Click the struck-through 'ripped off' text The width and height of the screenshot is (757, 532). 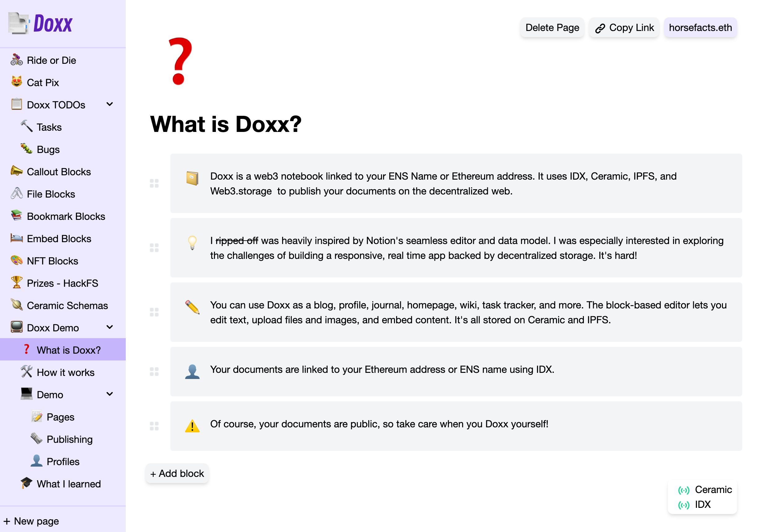pos(237,241)
